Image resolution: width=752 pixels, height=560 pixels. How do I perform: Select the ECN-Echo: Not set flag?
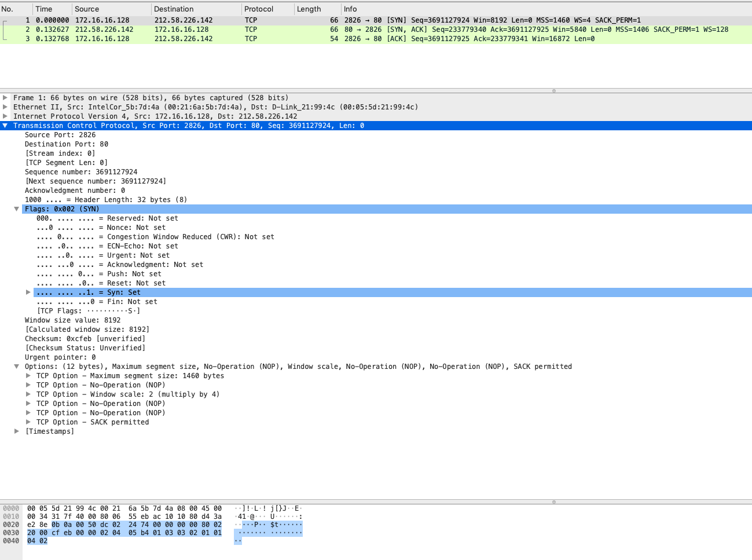[107, 246]
